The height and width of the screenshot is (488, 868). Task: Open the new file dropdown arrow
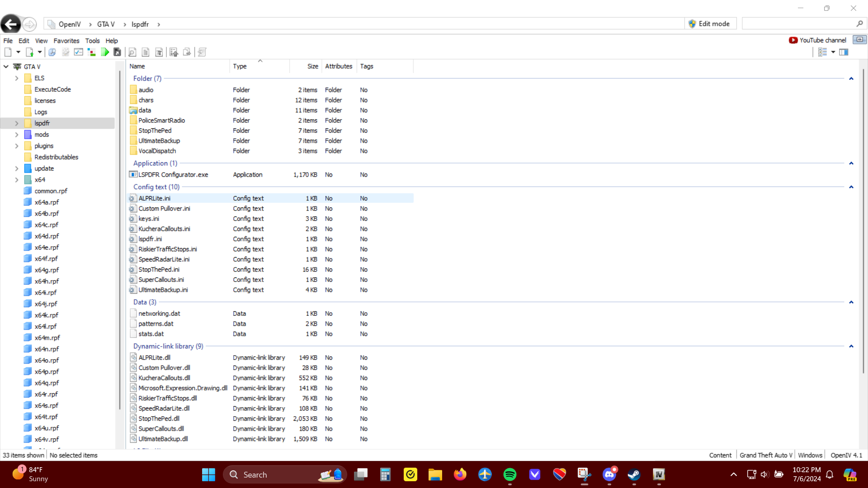[x=19, y=52]
